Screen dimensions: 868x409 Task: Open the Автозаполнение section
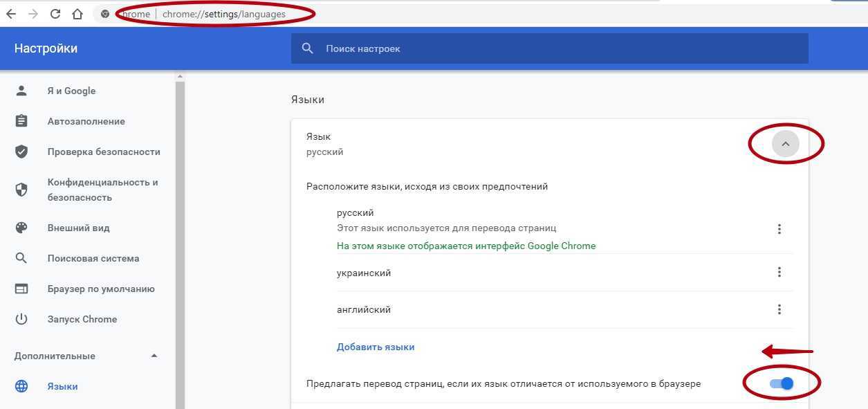[x=86, y=121]
